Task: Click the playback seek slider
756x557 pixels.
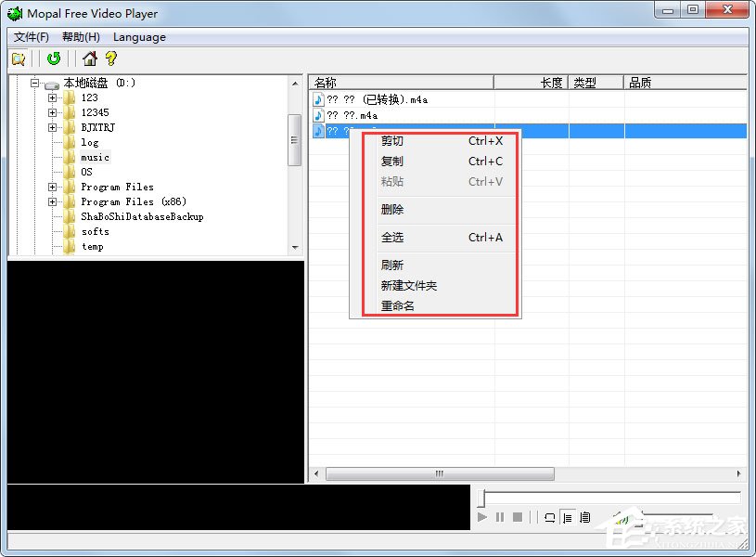Action: point(609,499)
